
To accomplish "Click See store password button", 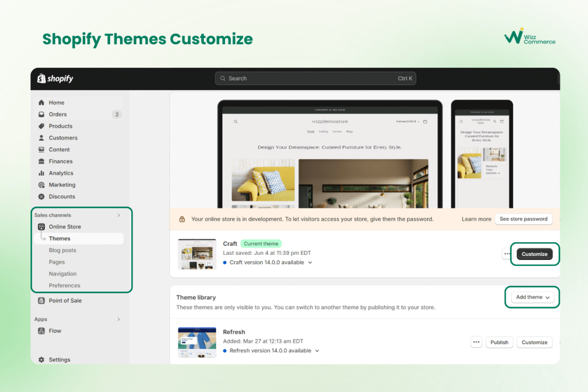I will coord(524,219).
